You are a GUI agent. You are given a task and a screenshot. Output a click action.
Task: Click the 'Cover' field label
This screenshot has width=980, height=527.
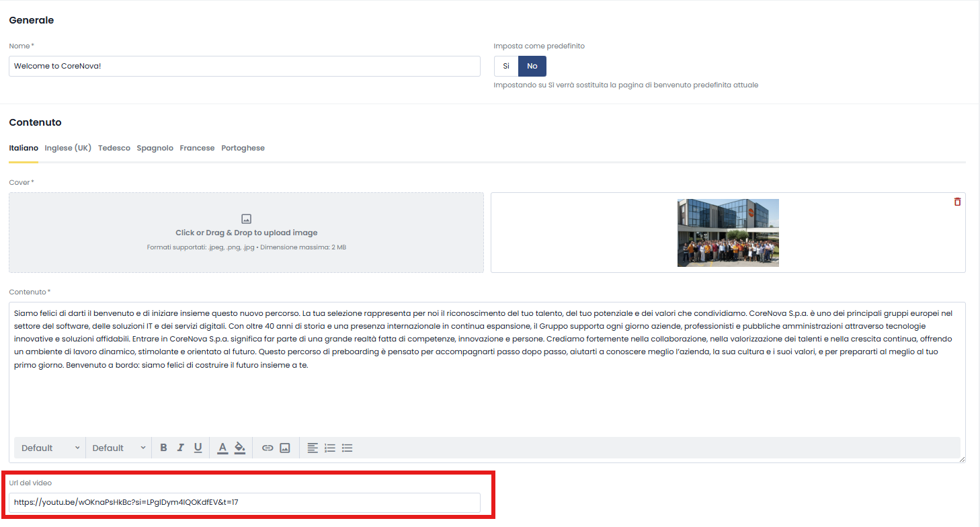[x=22, y=182]
